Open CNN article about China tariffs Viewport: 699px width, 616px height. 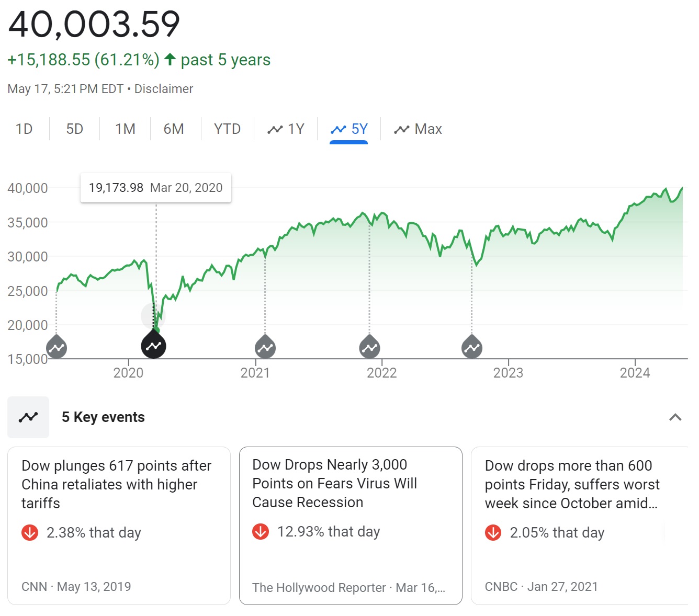coord(116,484)
